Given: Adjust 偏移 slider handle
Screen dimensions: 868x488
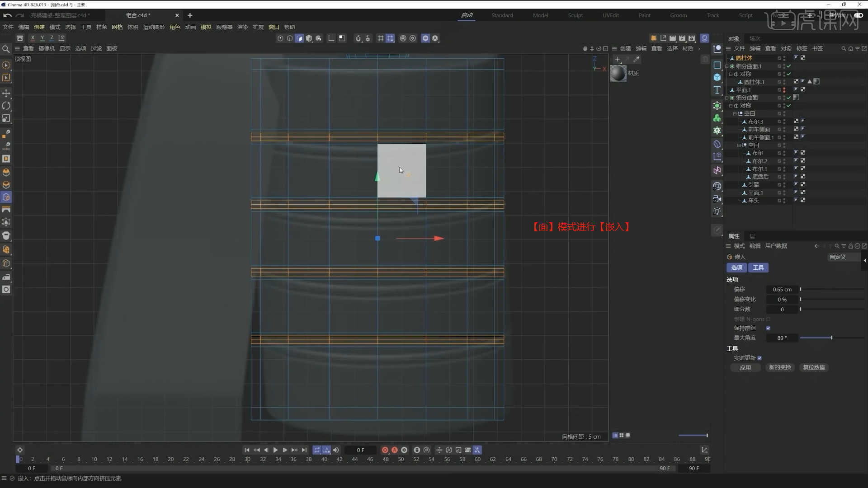Looking at the screenshot, I should (x=800, y=289).
